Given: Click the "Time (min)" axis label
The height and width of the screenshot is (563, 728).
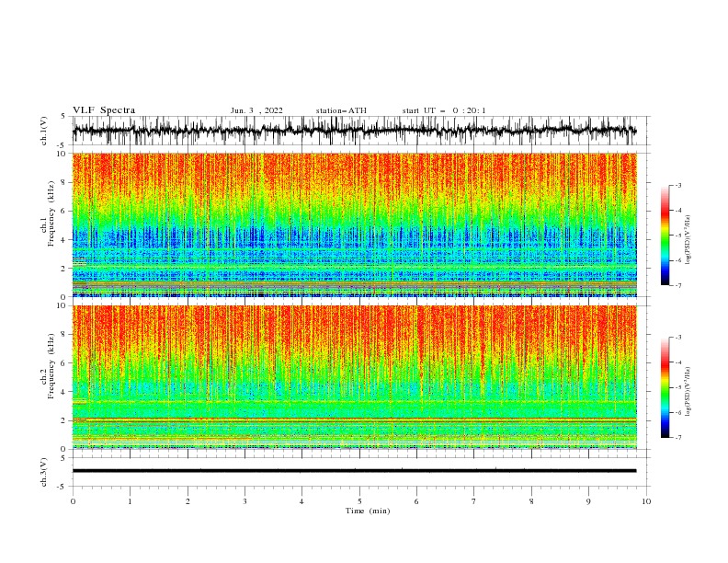Looking at the screenshot, I should pyautogui.click(x=368, y=511).
